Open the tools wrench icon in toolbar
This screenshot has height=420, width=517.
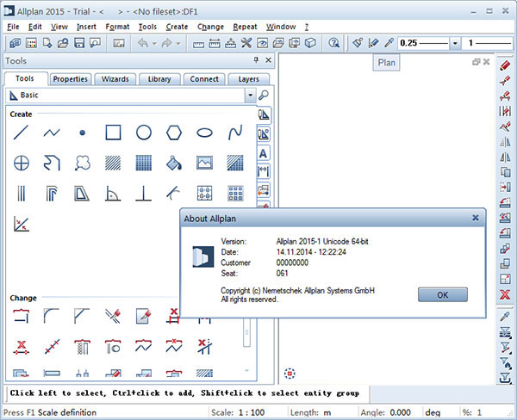click(246, 43)
